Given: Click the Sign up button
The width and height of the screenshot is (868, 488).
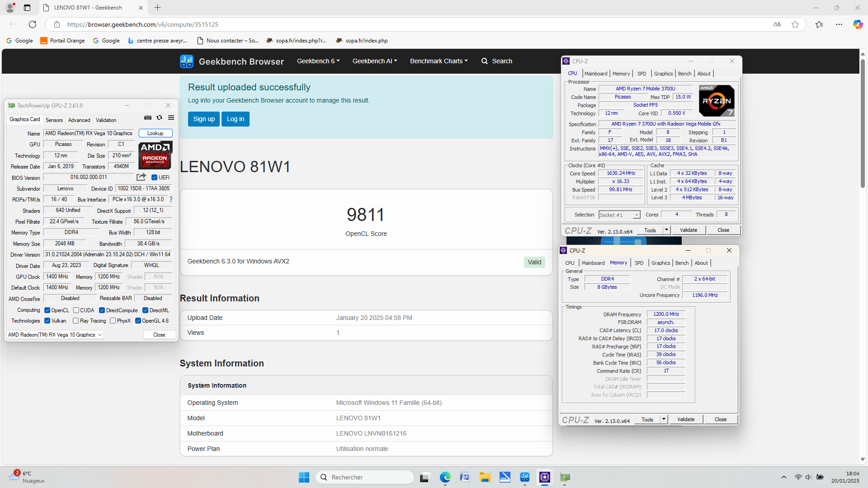Looking at the screenshot, I should pyautogui.click(x=204, y=119).
